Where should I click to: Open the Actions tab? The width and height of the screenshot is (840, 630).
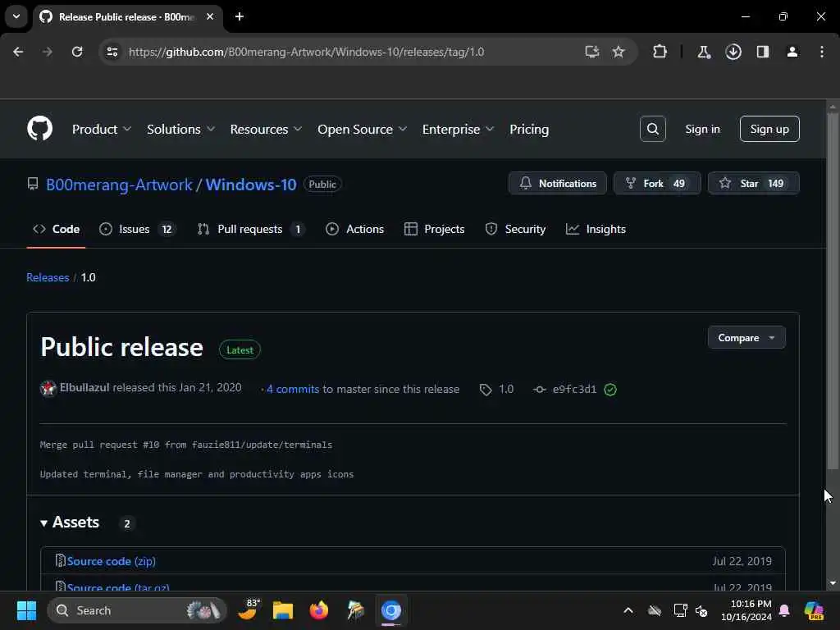click(354, 229)
